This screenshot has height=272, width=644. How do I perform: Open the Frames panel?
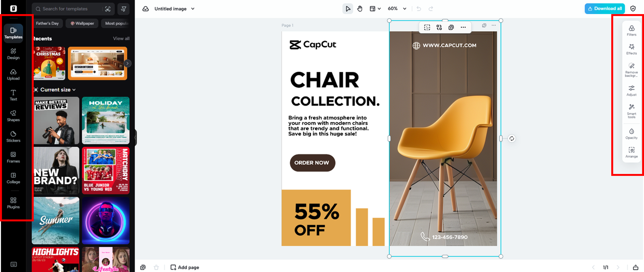coord(13,157)
